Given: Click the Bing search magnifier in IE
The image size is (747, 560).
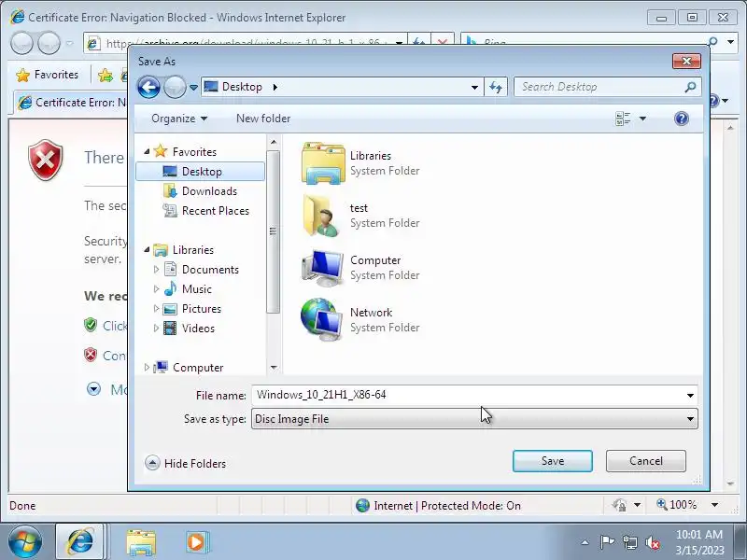Looking at the screenshot, I should coord(712,42).
